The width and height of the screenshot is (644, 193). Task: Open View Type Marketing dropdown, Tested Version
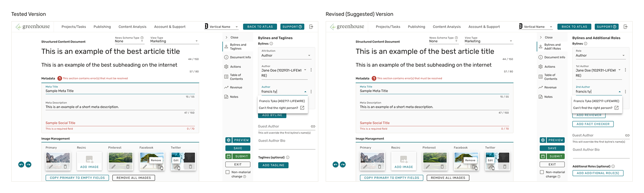point(174,40)
